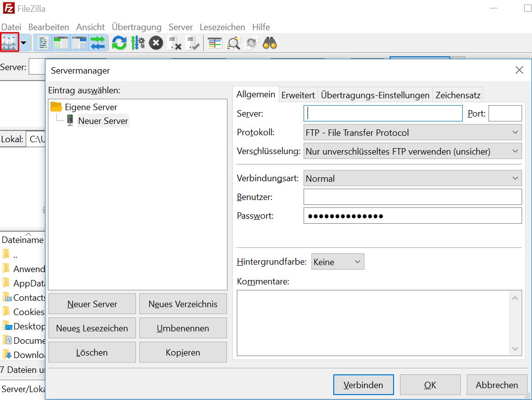Toggle the remote directory tree icon
The image size is (532, 400).
pyautogui.click(x=80, y=43)
